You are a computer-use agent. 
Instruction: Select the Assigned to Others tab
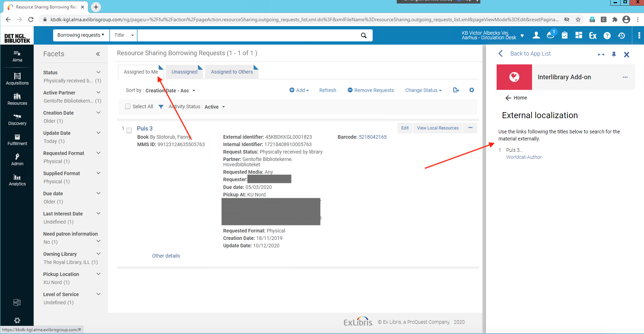click(x=232, y=72)
